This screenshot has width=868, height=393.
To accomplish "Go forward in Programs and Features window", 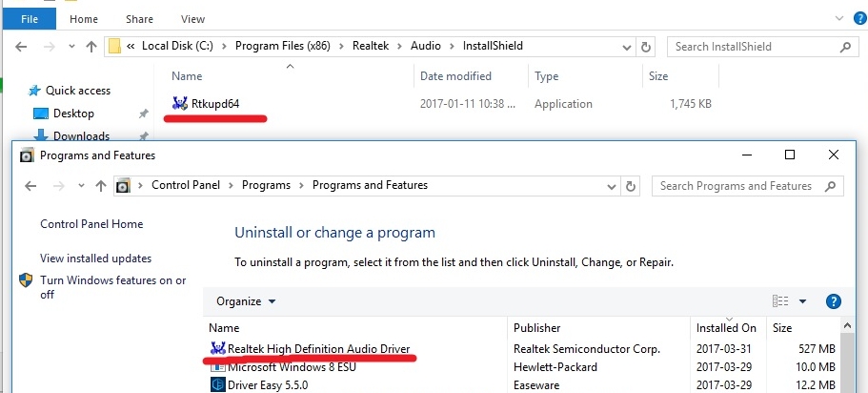I will pos(58,186).
